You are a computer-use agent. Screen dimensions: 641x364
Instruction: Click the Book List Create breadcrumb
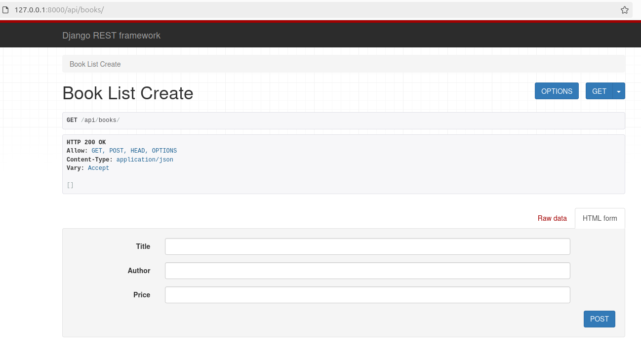coord(95,64)
